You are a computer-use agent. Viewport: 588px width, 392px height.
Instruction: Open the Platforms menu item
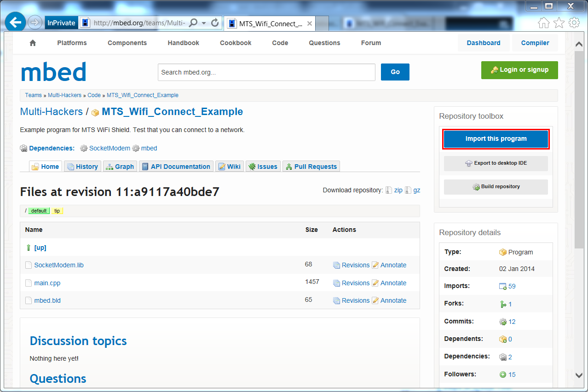pos(72,43)
